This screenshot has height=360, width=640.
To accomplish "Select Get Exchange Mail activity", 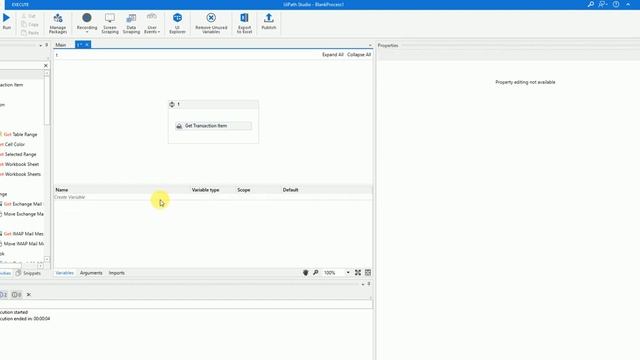I will pyautogui.click(x=21, y=204).
